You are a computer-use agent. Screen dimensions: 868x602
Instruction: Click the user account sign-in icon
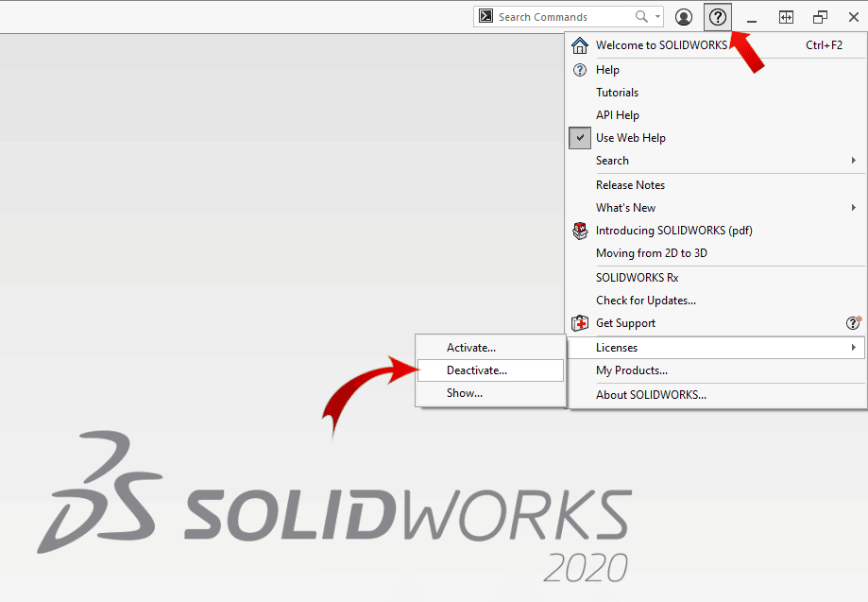tap(683, 16)
